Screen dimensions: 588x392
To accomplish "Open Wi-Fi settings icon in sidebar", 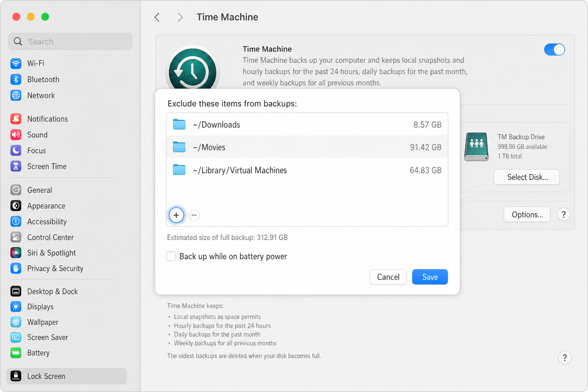I will click(16, 63).
